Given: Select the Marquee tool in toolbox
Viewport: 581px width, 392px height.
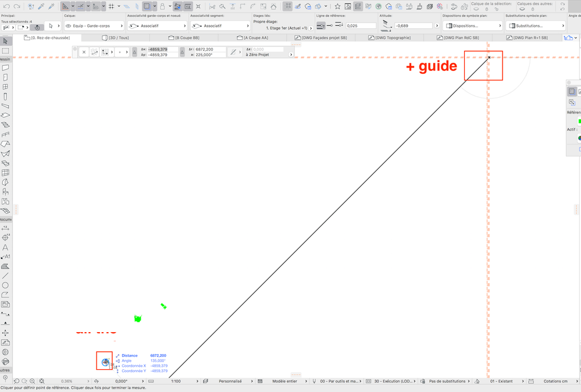Looking at the screenshot, I should (x=5, y=51).
